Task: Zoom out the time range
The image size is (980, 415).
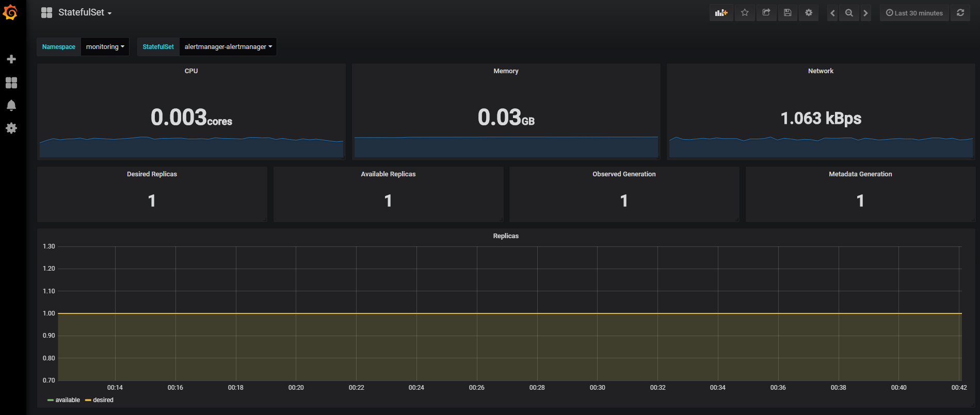Action: pos(849,13)
